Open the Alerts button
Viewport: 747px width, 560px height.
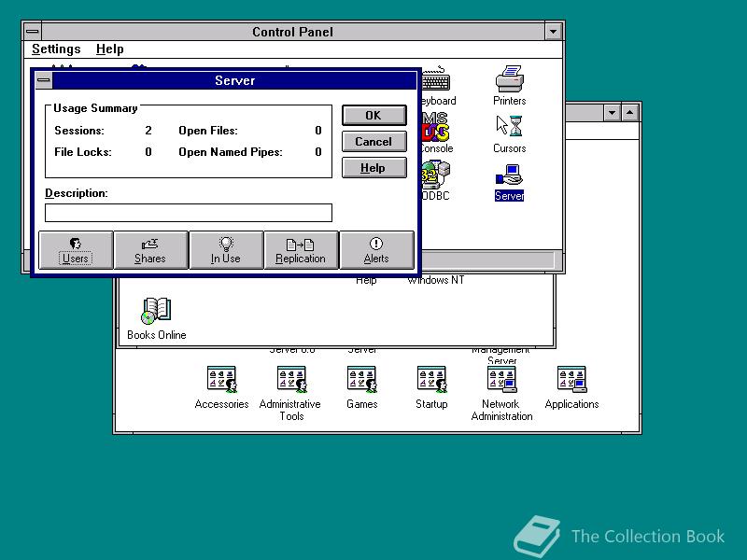click(376, 250)
